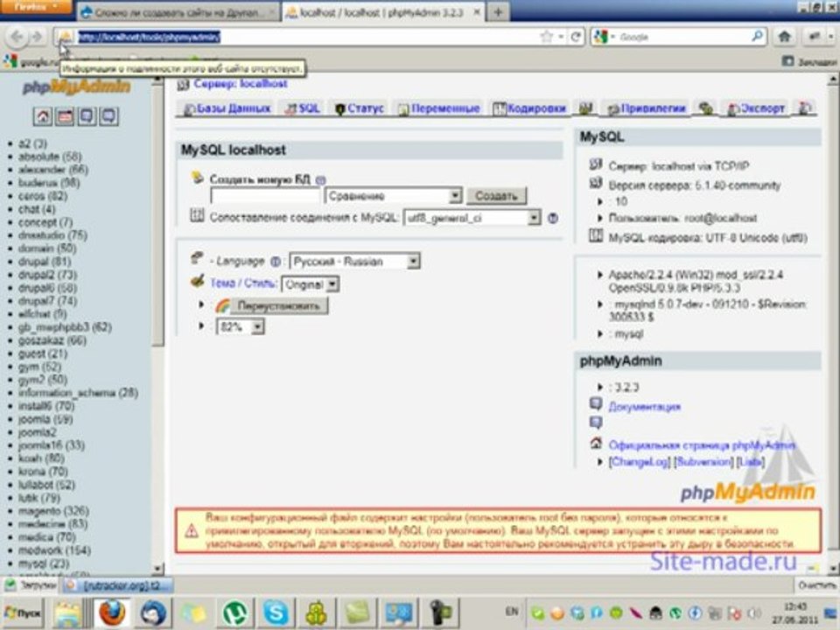840x630 pixels.
Task: Click the Создать button
Action: [497, 195]
